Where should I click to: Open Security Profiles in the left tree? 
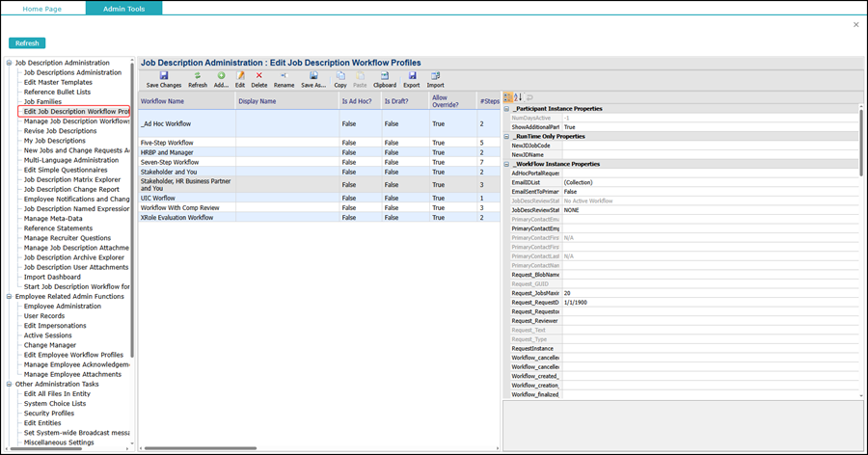48,414
